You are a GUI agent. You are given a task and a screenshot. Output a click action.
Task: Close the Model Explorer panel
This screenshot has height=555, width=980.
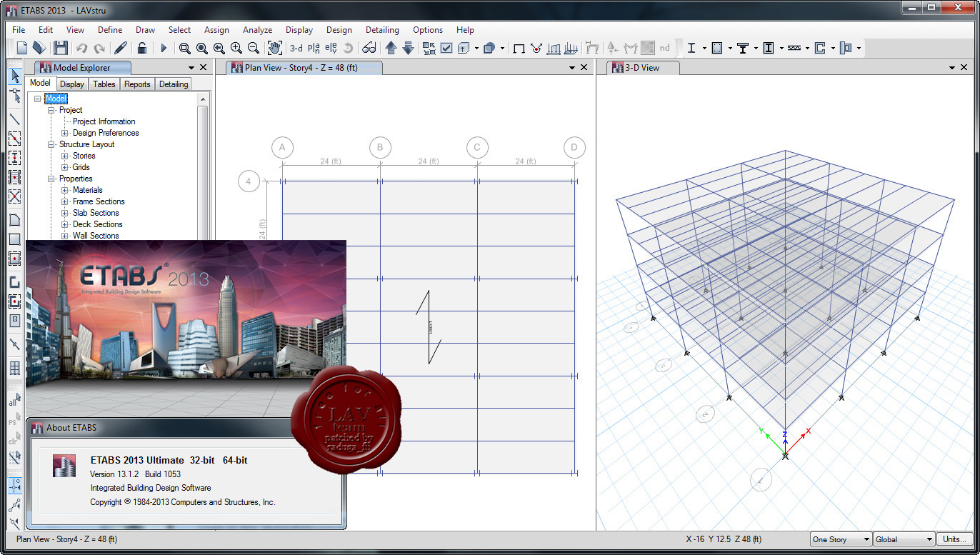point(204,68)
